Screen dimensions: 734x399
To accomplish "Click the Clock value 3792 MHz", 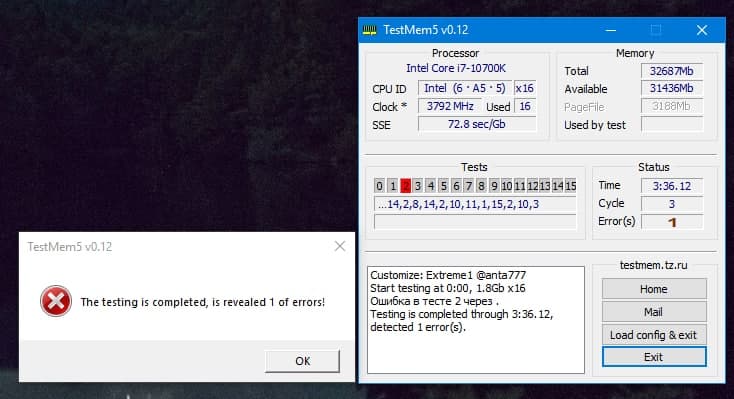I will (450, 106).
